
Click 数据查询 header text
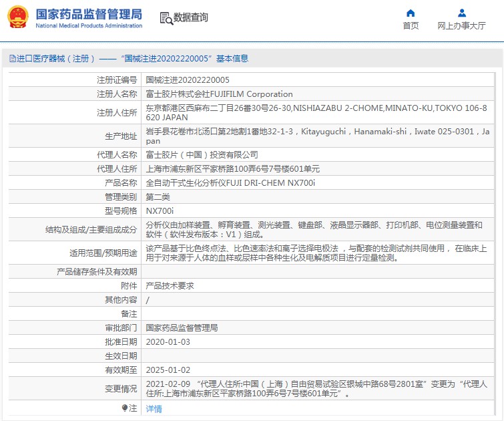point(191,17)
